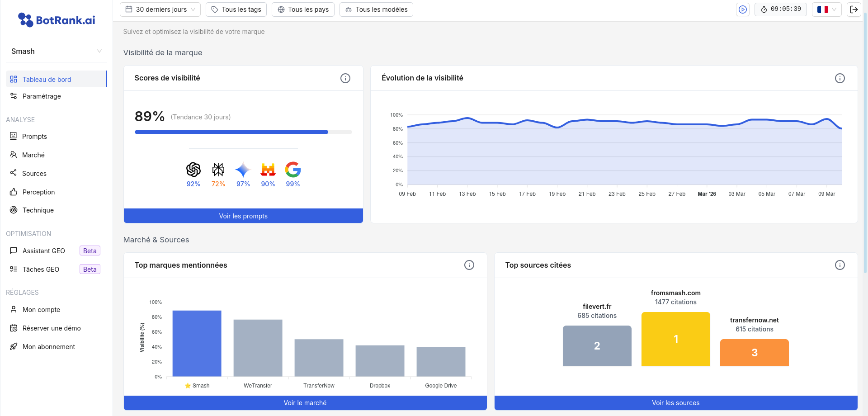The width and height of the screenshot is (868, 416).
Task: Click the fromsmash.com source label
Action: pos(676,293)
